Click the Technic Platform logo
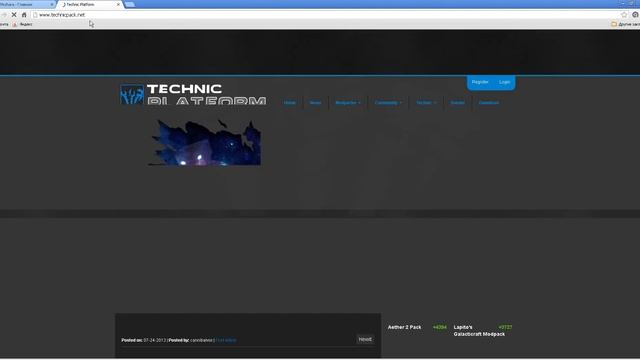 193,94
